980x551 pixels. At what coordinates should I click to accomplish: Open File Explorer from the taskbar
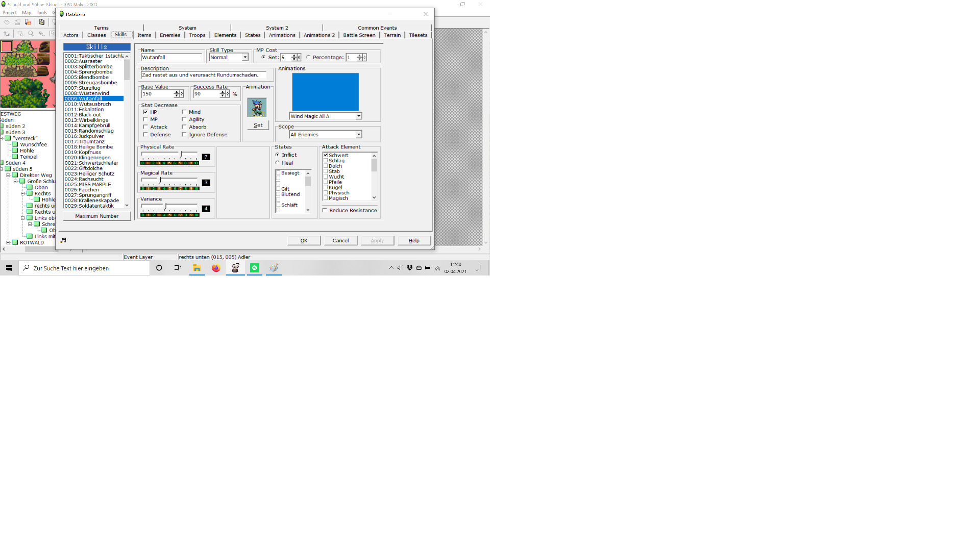197,268
